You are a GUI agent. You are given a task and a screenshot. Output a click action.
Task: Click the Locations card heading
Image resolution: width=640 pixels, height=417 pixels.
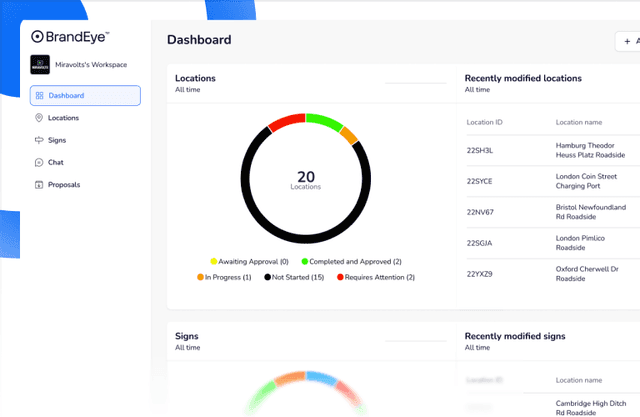click(196, 78)
